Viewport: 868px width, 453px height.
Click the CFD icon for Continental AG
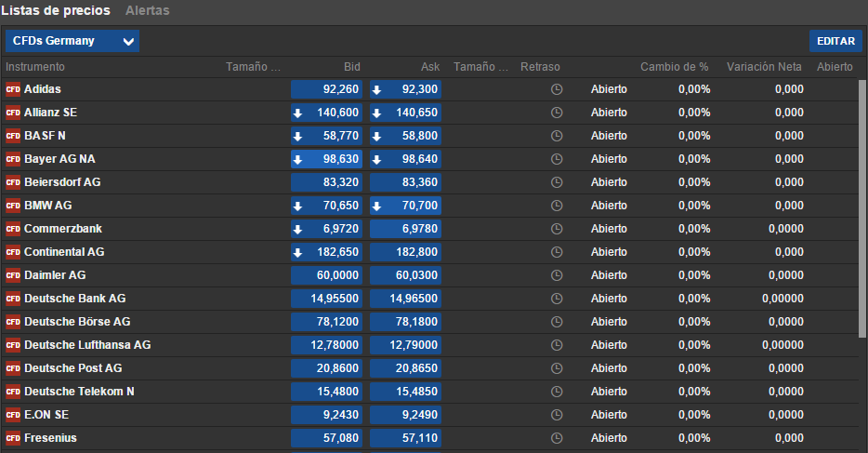click(13, 252)
